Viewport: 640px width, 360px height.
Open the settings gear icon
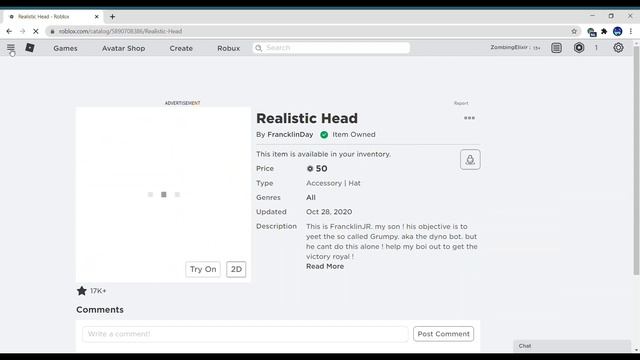(x=618, y=48)
